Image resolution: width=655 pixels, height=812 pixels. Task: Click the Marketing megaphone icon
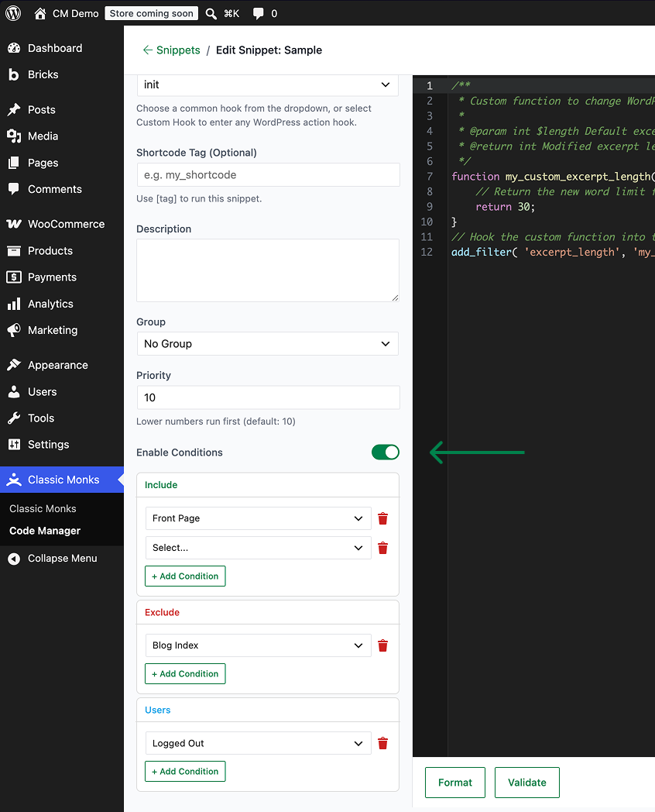[14, 330]
